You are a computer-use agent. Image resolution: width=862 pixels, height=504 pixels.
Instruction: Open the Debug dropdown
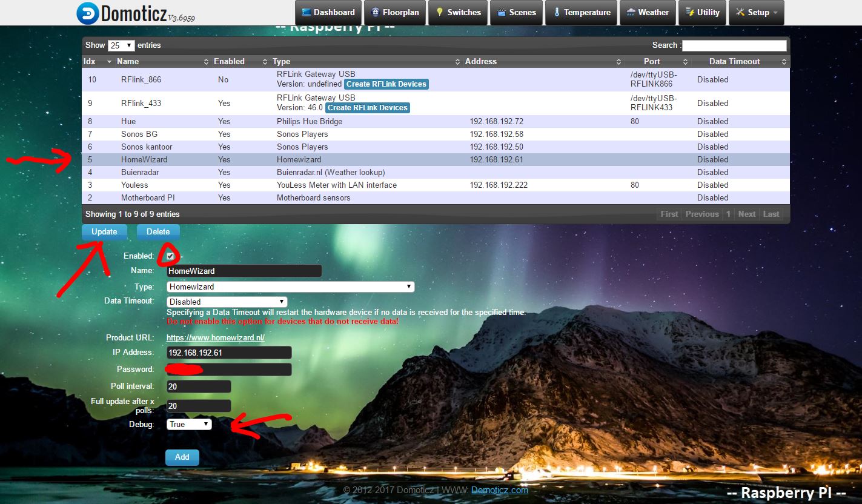[x=189, y=424]
